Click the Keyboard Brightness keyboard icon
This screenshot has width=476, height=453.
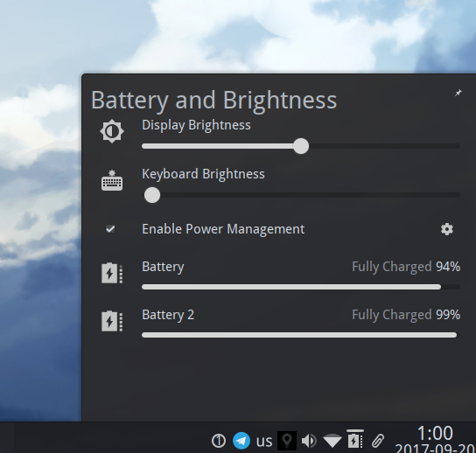click(112, 180)
